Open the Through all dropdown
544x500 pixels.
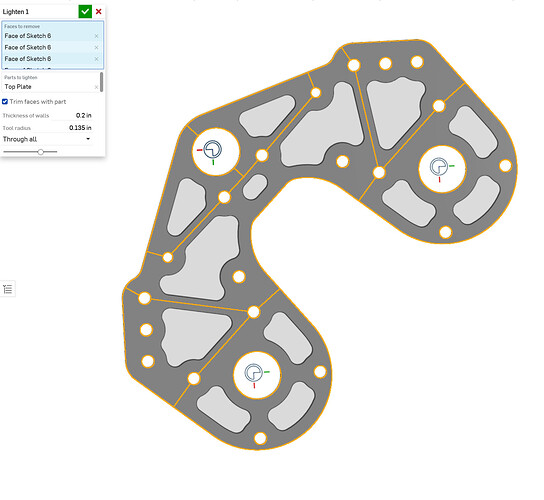(x=47, y=139)
